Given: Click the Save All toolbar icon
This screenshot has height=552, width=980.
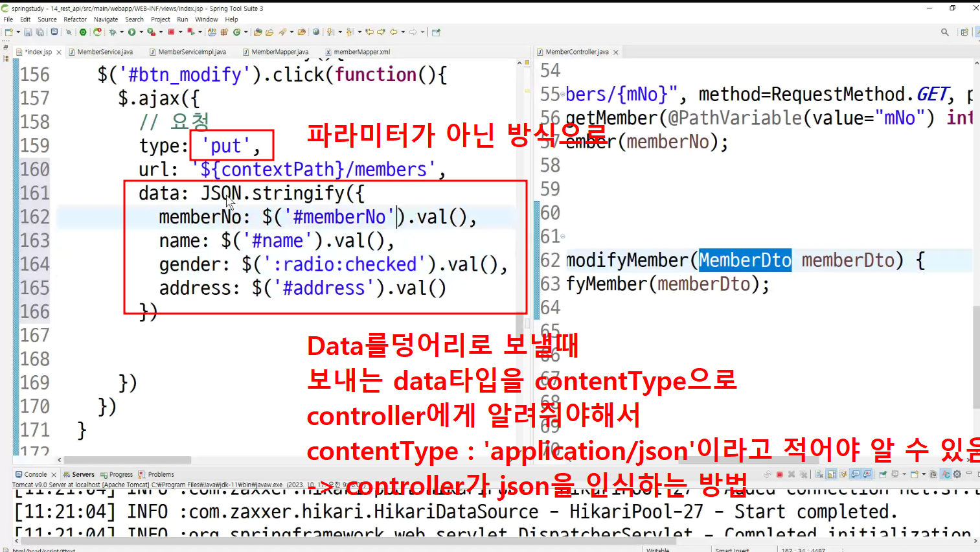Looking at the screenshot, I should [x=40, y=32].
